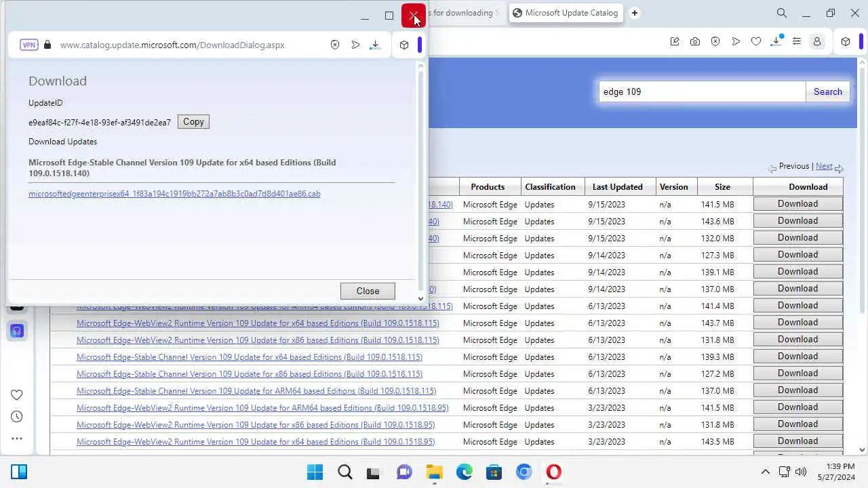Copy the UpdateID with the Copy button
This screenshot has height=488, width=868.
(x=193, y=122)
